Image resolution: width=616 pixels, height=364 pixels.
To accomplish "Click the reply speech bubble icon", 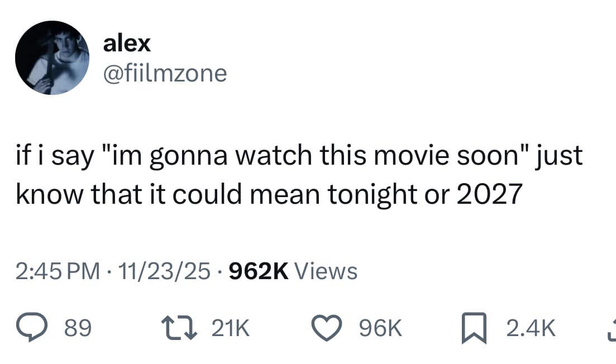I will [x=31, y=328].
